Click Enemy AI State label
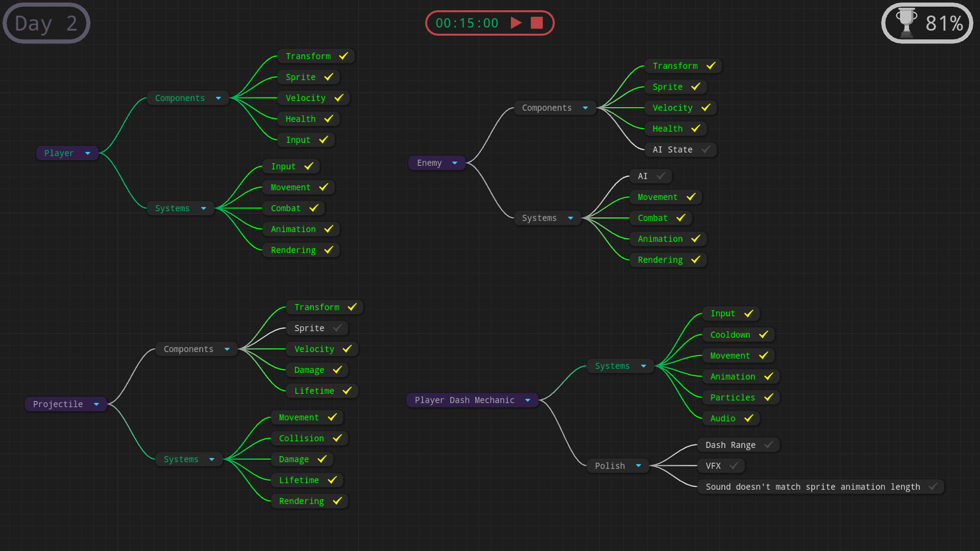 coord(672,149)
